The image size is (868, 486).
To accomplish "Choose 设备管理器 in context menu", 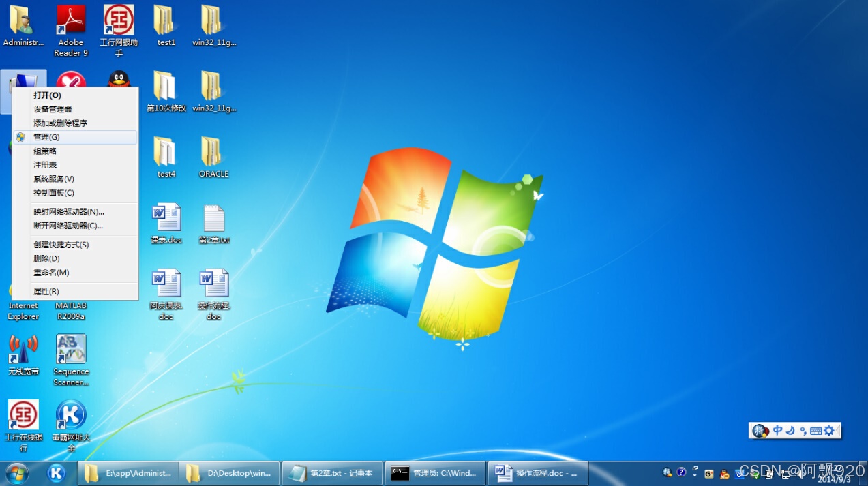I will tap(76, 109).
